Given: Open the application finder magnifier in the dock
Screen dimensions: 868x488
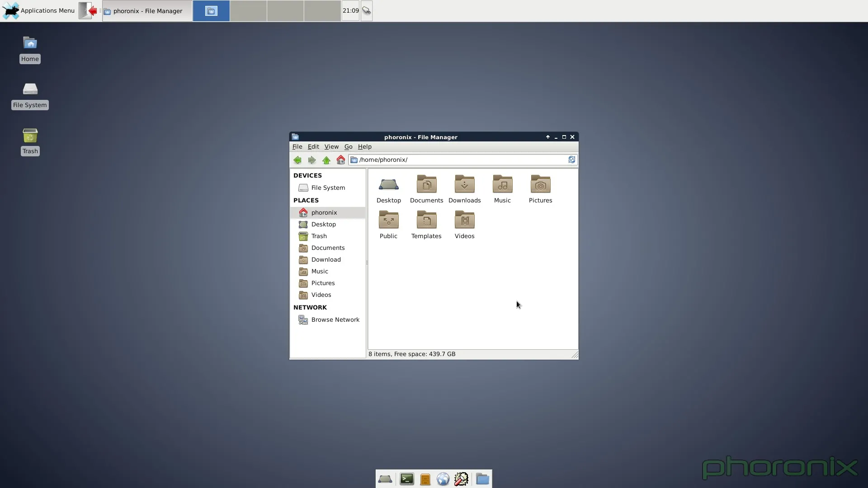Looking at the screenshot, I should [x=461, y=479].
